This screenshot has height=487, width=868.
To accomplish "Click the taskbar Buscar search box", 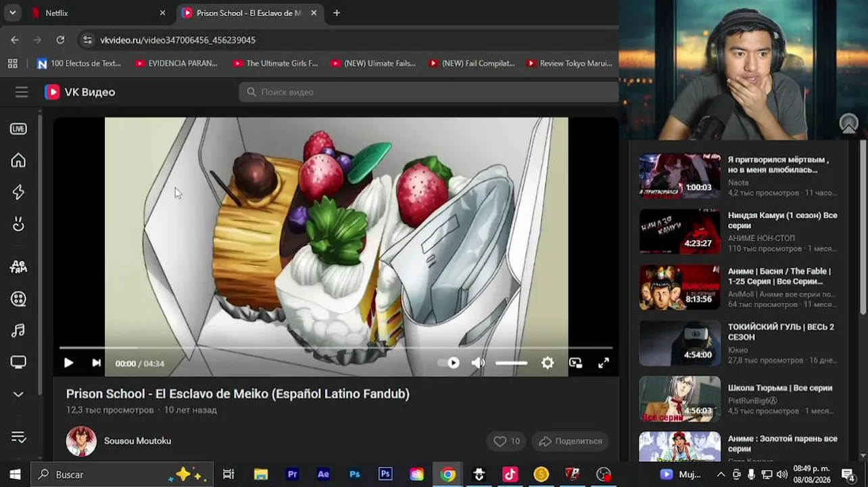I will point(122,474).
